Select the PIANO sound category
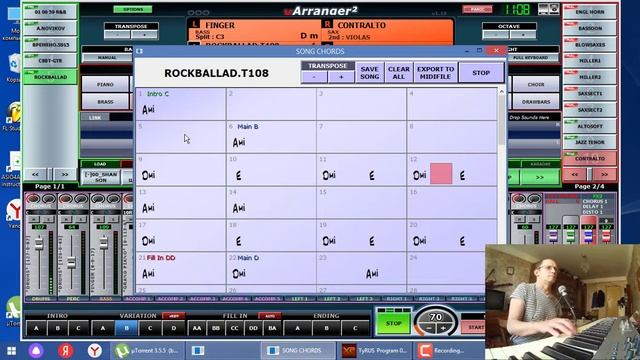640x360 pixels. [105, 84]
